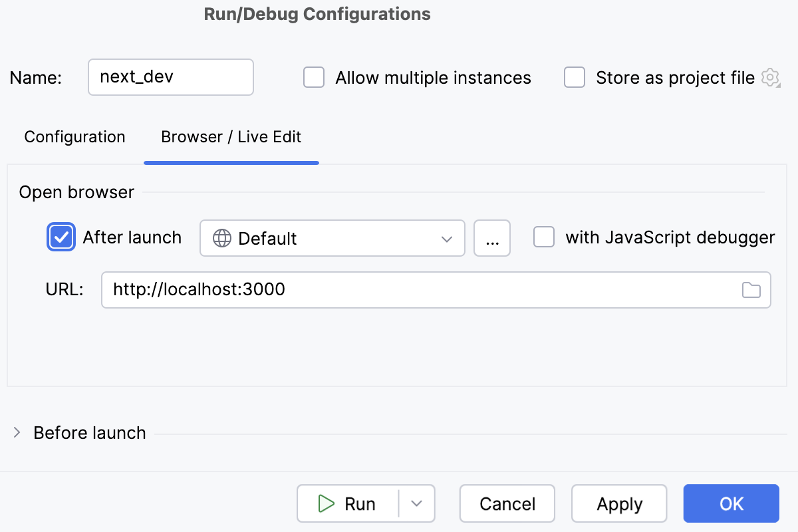Click the URL field showing localhost:3000
Viewport: 798px width, 532px height.
tap(399, 289)
